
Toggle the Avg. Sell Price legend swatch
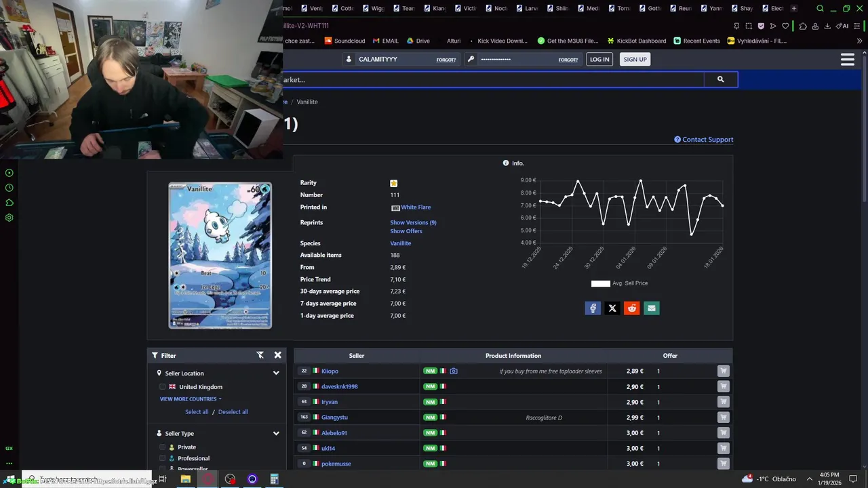pyautogui.click(x=601, y=283)
